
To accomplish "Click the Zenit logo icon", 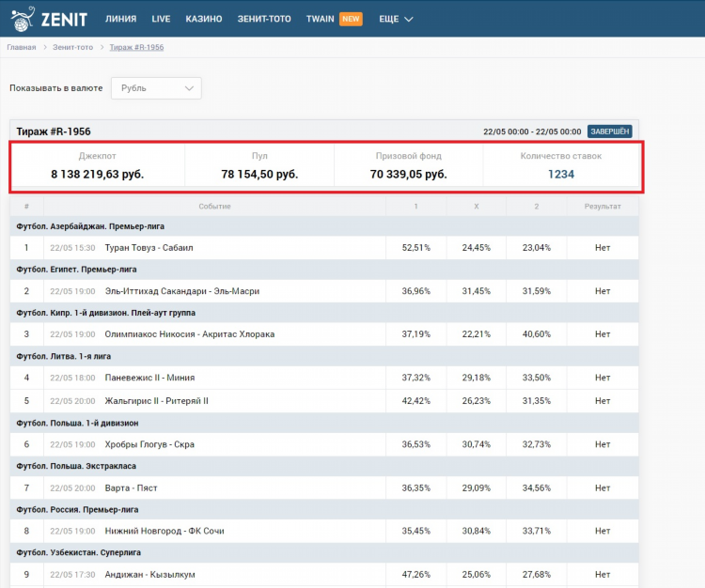I will 23,19.
